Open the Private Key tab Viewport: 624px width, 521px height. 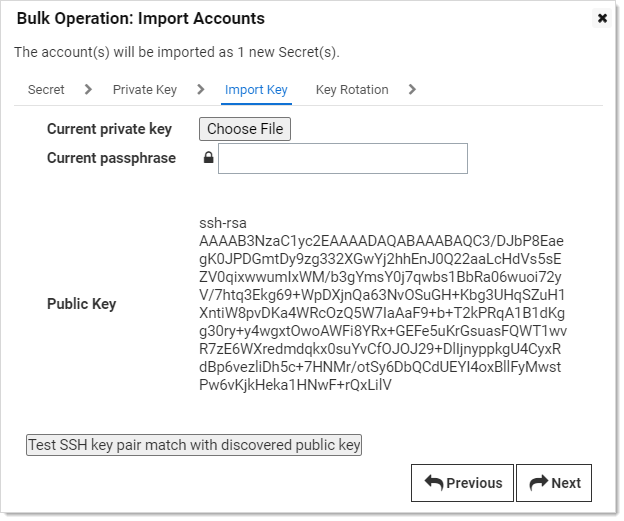[145, 90]
